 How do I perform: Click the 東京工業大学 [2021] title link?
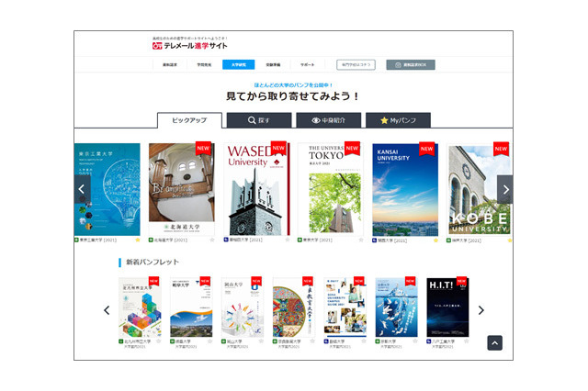pyautogui.click(x=98, y=240)
